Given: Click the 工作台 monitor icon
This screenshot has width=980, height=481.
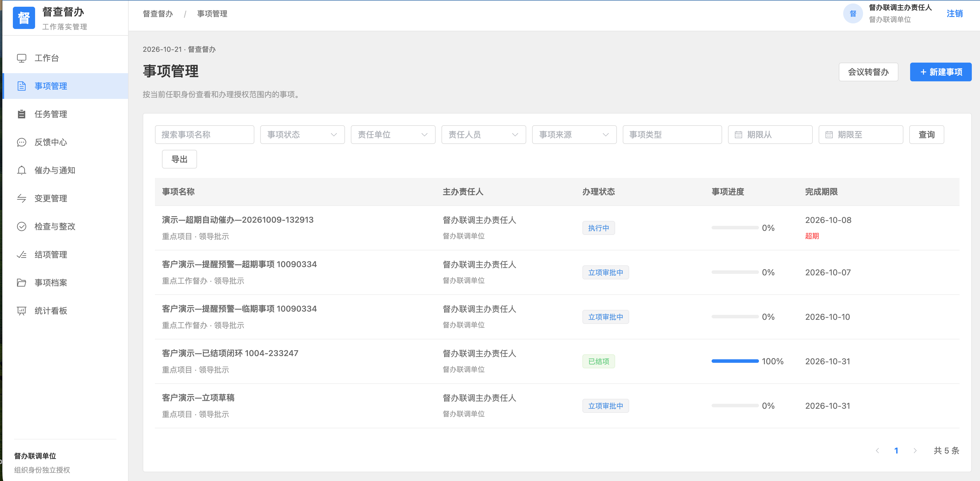Looking at the screenshot, I should (x=22, y=58).
